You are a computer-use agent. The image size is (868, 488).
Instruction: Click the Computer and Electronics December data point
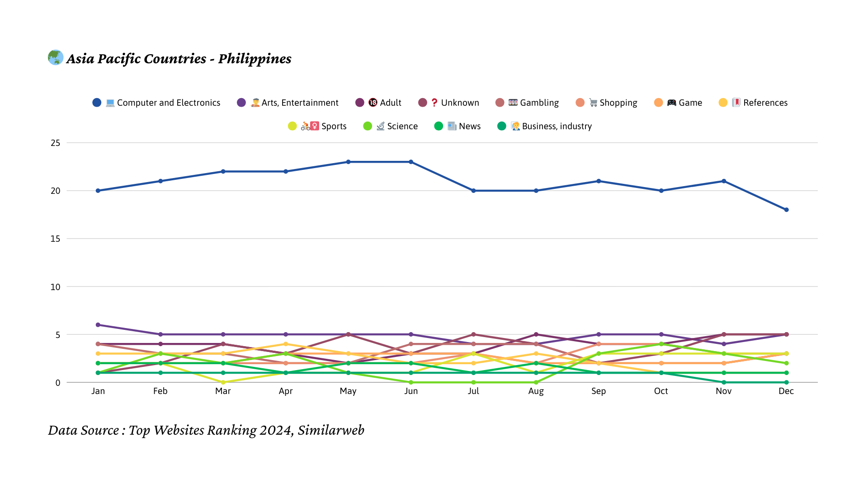pos(786,210)
